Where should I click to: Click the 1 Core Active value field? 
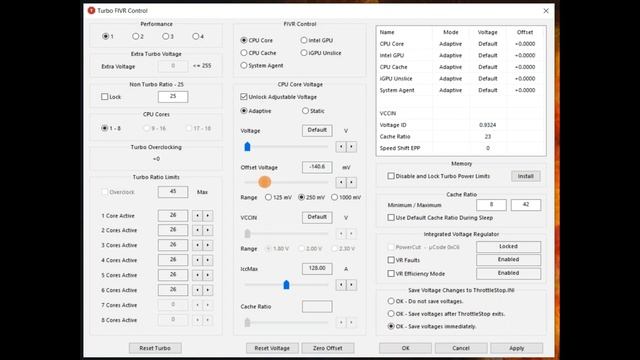pyautogui.click(x=173, y=216)
